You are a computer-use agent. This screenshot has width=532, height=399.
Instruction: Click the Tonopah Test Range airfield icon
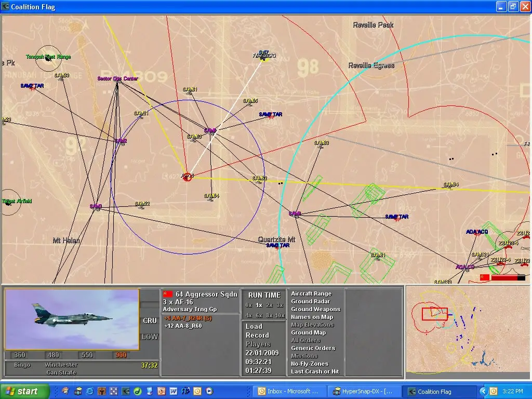point(48,58)
